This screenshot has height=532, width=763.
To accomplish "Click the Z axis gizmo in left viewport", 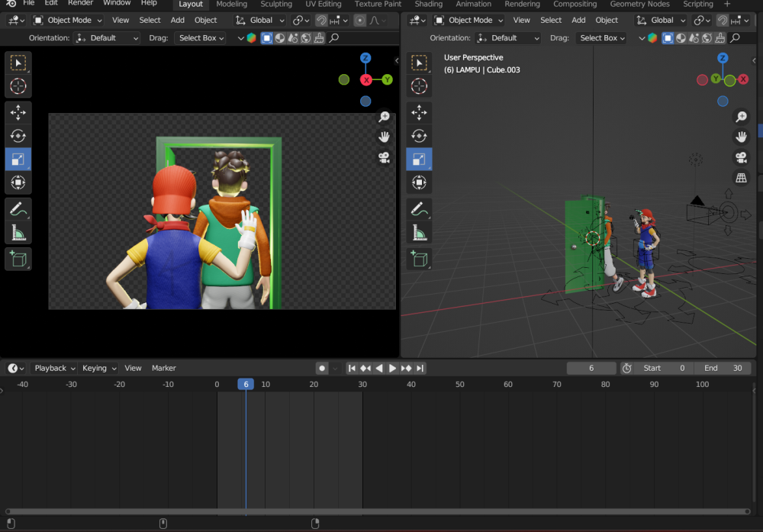I will pyautogui.click(x=365, y=58).
